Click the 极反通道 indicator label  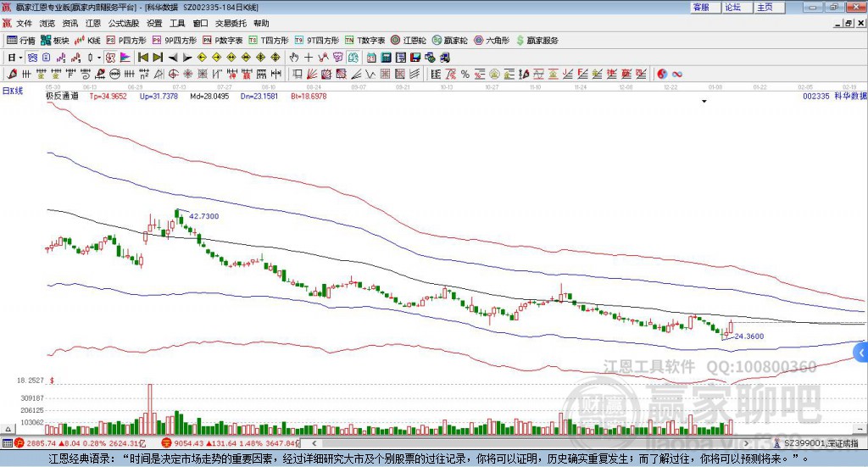point(62,96)
